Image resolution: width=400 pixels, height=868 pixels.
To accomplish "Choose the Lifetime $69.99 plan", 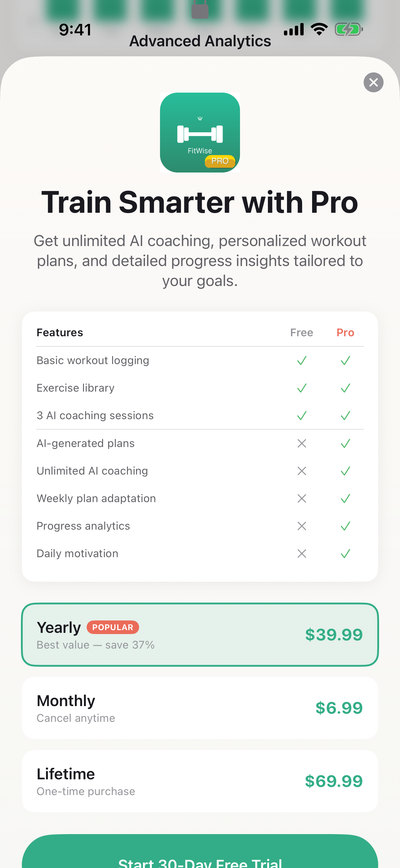I will click(200, 781).
